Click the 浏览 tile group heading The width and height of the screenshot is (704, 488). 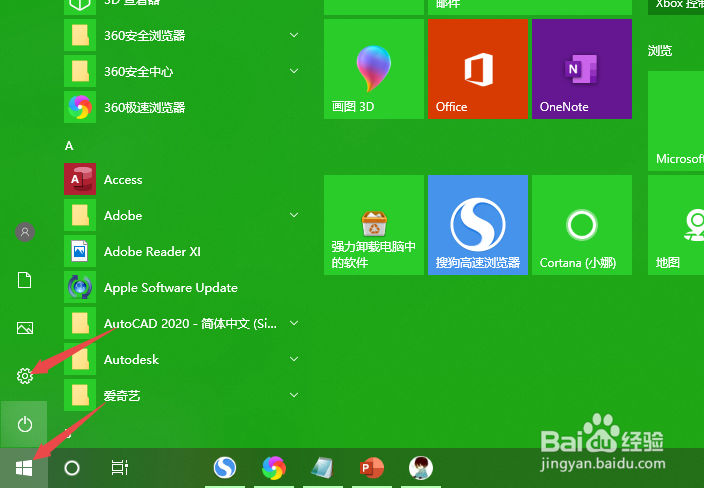[x=660, y=51]
